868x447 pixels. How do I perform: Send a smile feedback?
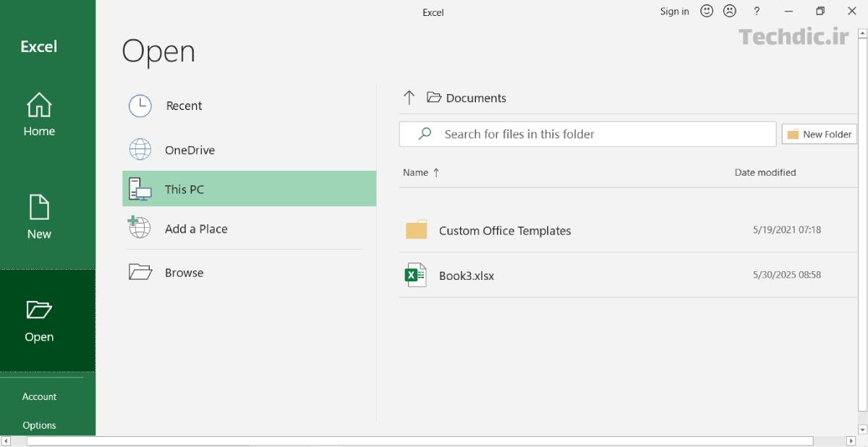click(707, 11)
